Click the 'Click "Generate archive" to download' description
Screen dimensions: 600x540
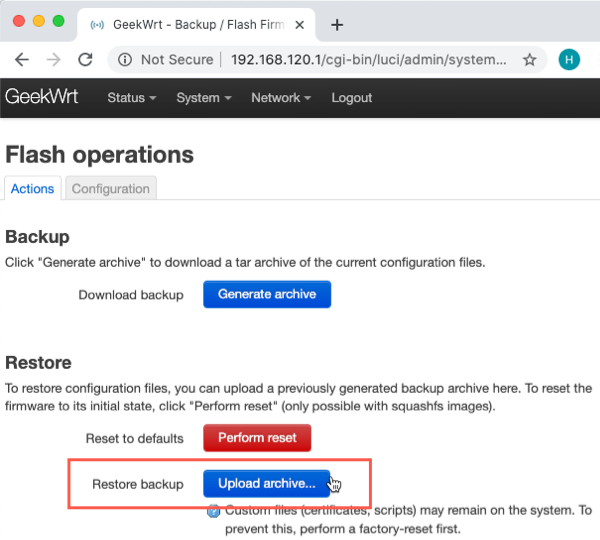pyautogui.click(x=245, y=263)
